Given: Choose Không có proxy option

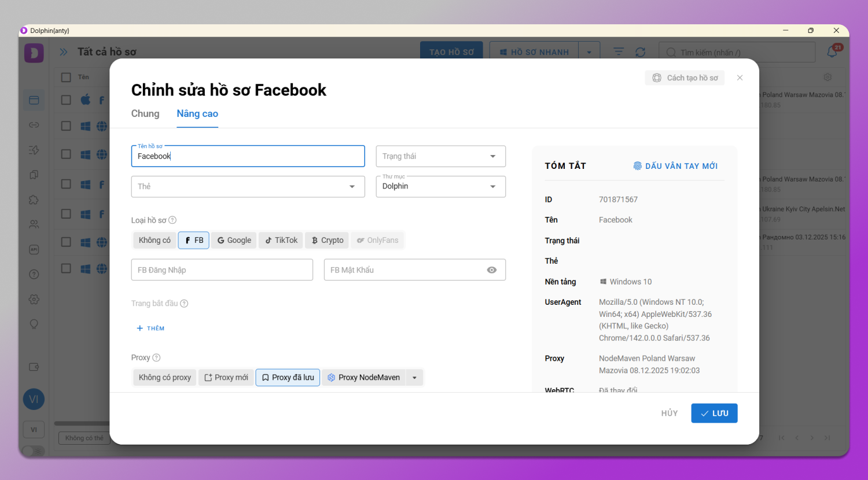Looking at the screenshot, I should coord(165,378).
